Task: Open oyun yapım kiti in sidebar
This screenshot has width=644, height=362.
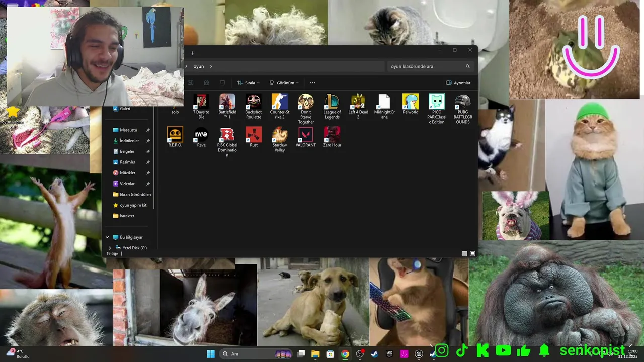Action: (x=130, y=205)
